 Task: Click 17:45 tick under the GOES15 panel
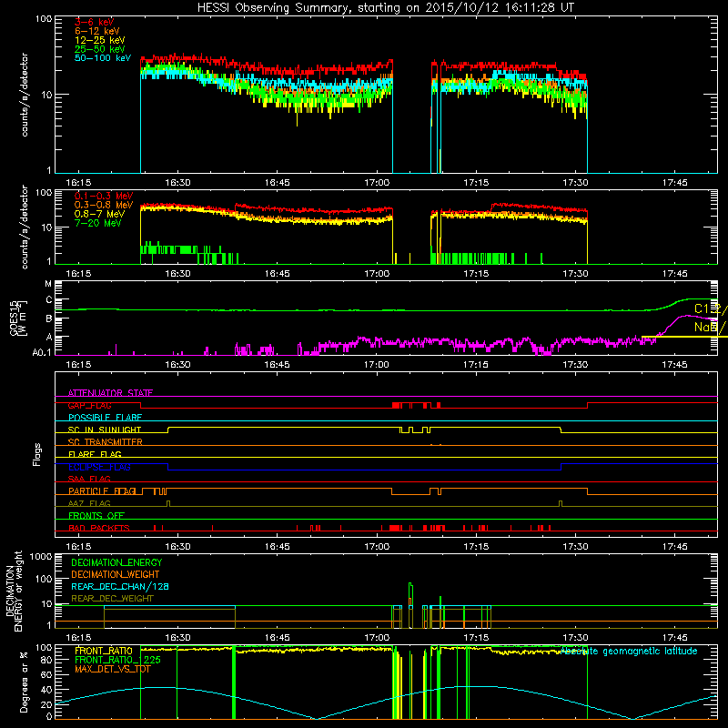pos(674,365)
